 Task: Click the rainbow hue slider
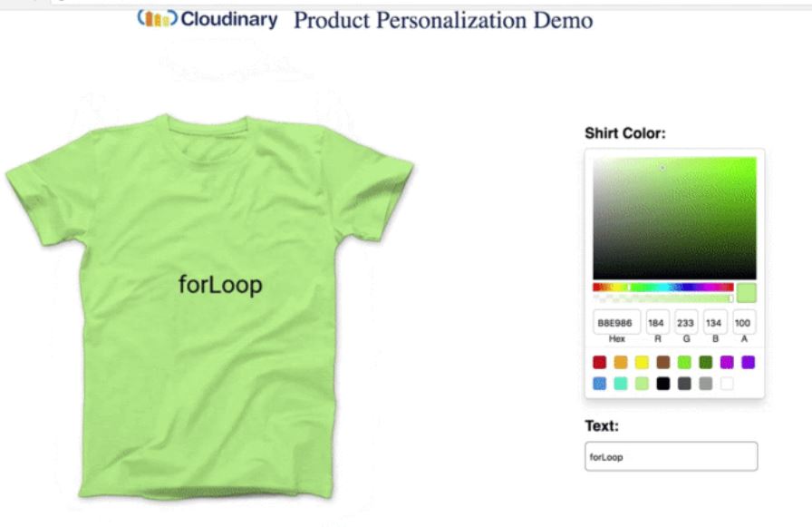point(662,287)
